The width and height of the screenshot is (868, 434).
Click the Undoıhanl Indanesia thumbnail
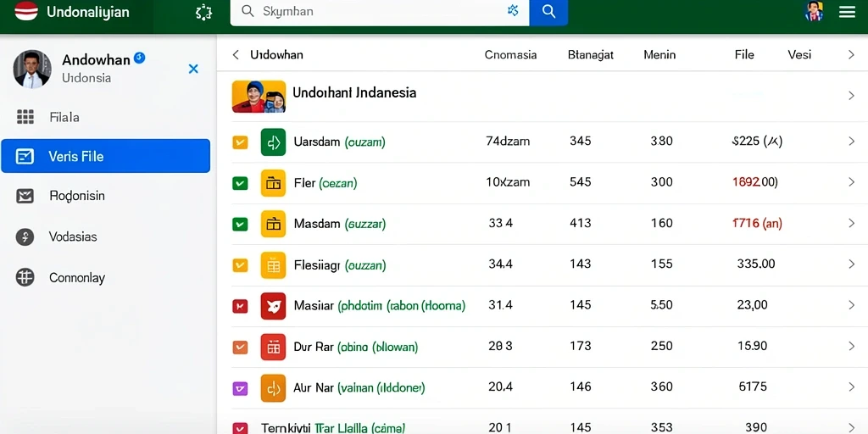point(259,97)
